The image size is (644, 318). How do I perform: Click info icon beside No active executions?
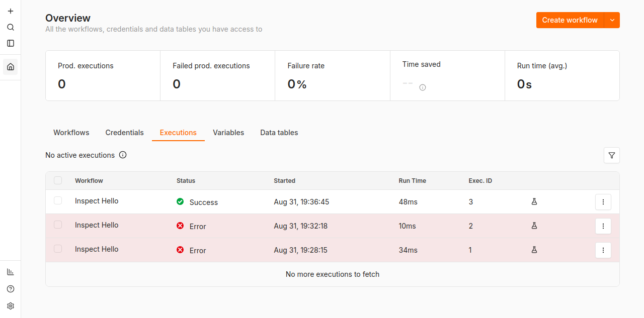coord(123,155)
